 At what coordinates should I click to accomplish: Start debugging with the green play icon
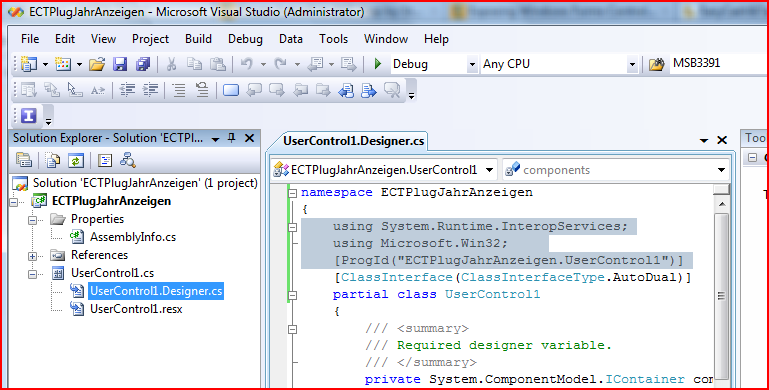[378, 64]
